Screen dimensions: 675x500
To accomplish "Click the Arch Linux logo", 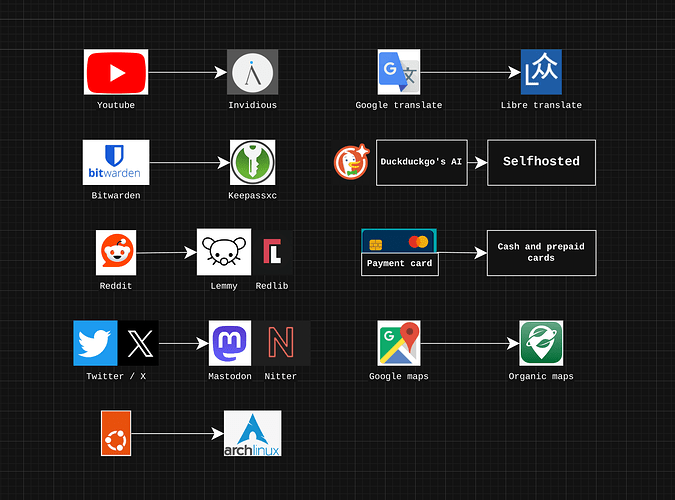I will point(252,433).
